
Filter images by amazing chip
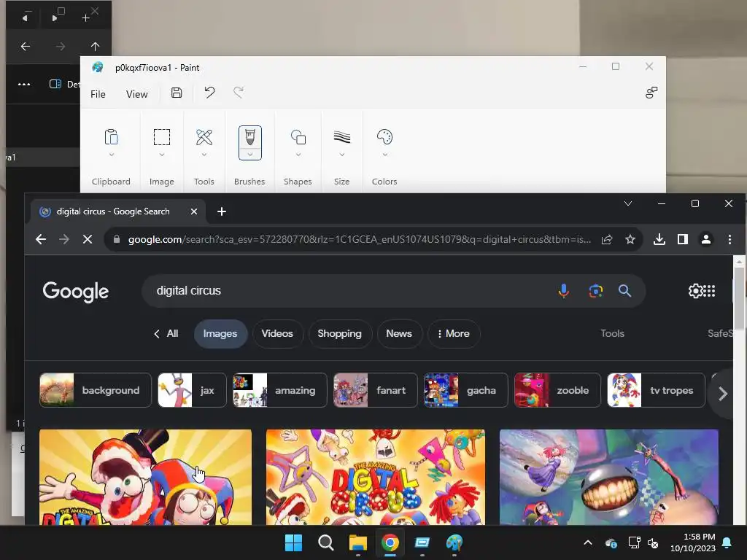(279, 390)
